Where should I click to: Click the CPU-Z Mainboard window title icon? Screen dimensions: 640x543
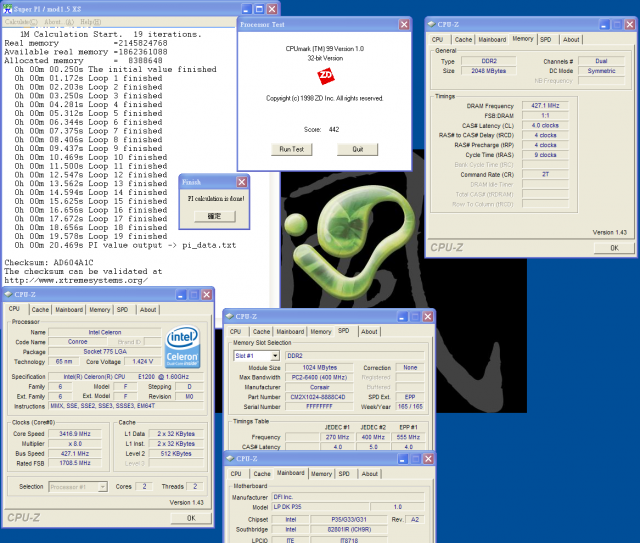point(230,458)
